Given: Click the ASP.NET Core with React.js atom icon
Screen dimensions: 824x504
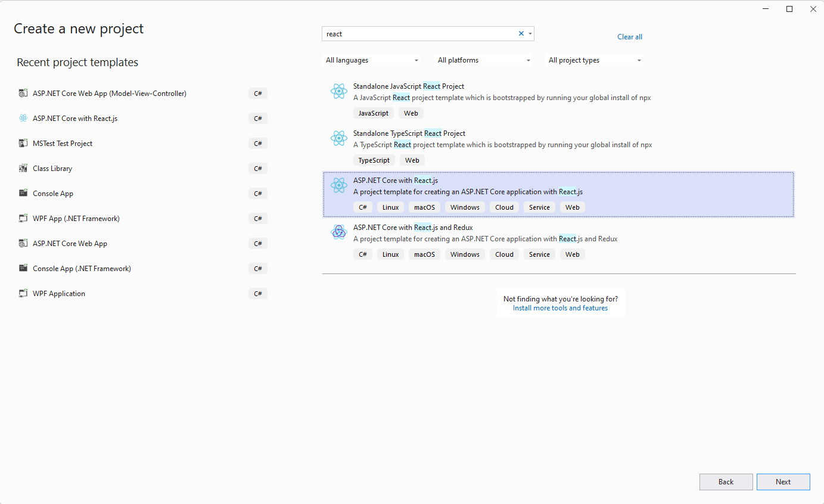Looking at the screenshot, I should click(339, 185).
